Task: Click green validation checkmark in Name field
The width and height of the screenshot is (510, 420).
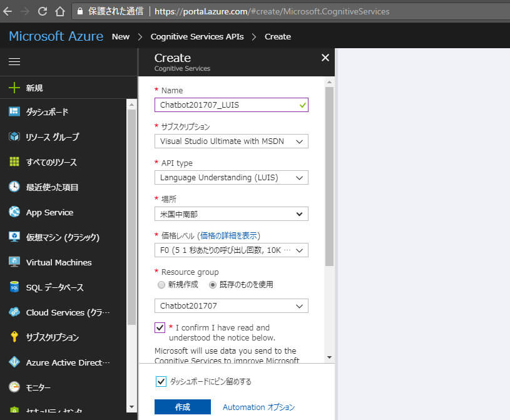Action: click(302, 105)
